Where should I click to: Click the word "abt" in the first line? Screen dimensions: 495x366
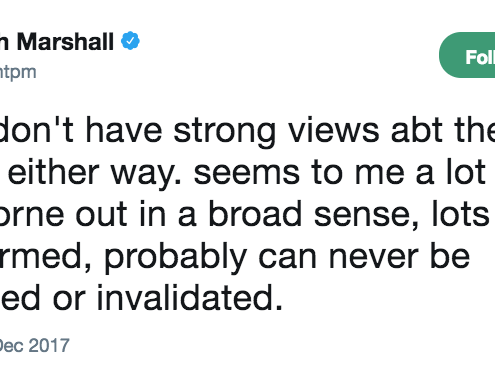(419, 130)
